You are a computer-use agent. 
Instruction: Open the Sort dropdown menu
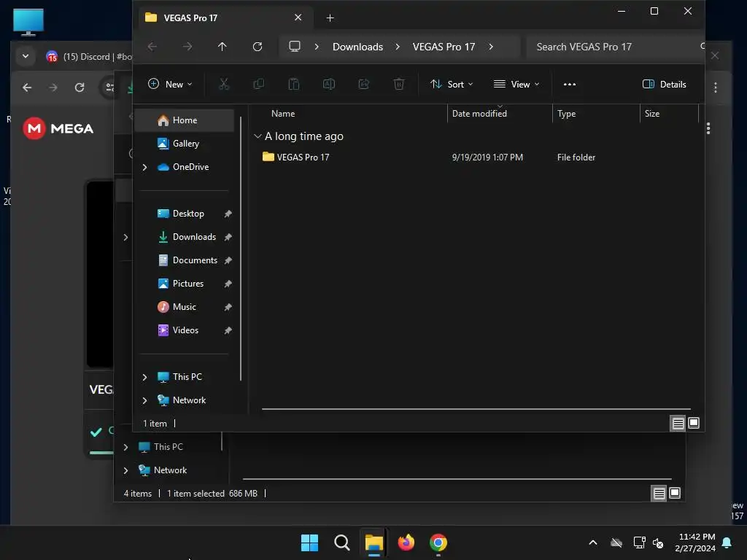[451, 85]
